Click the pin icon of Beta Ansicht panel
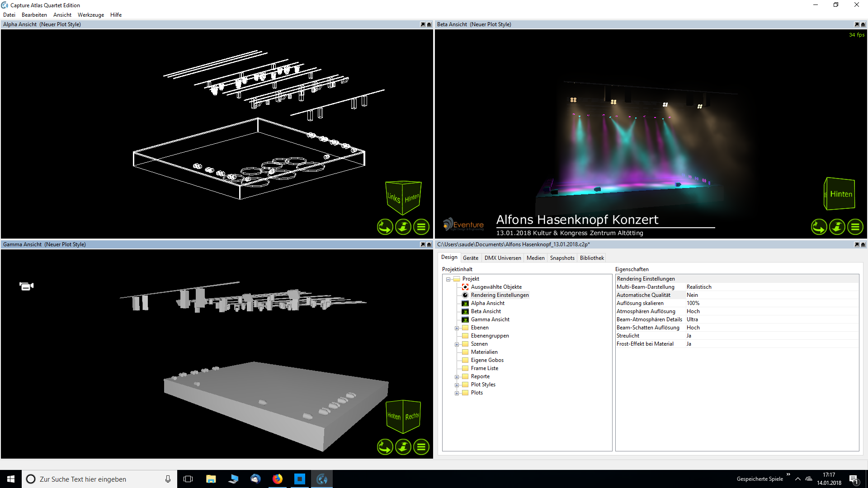This screenshot has height=488, width=868. tap(857, 24)
